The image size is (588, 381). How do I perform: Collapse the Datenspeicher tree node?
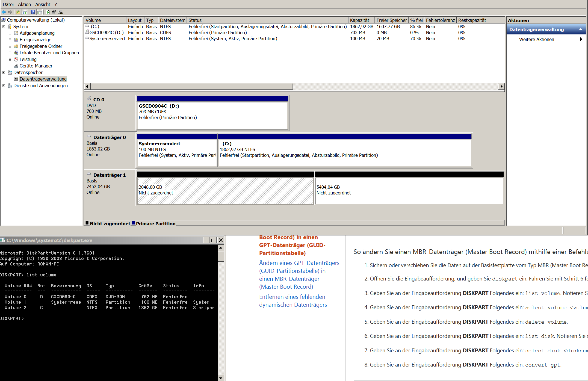4,72
